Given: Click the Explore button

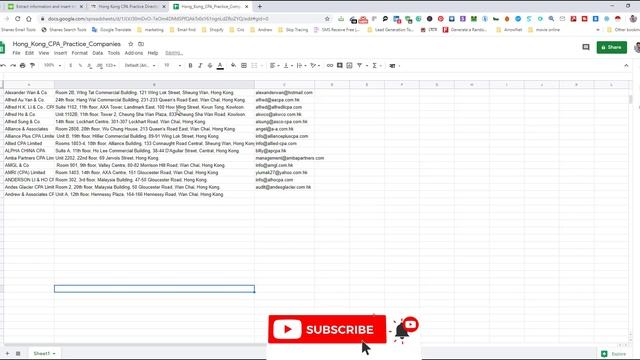Looking at the screenshot, I should (613, 354).
